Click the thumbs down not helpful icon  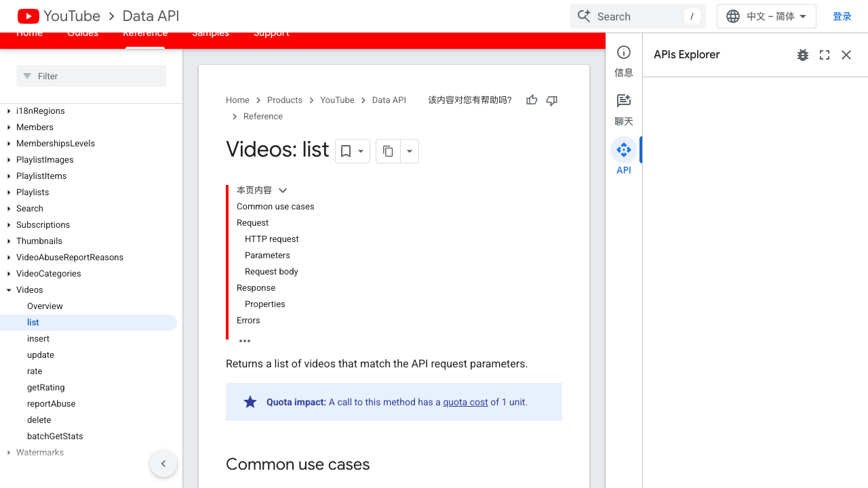(x=552, y=100)
